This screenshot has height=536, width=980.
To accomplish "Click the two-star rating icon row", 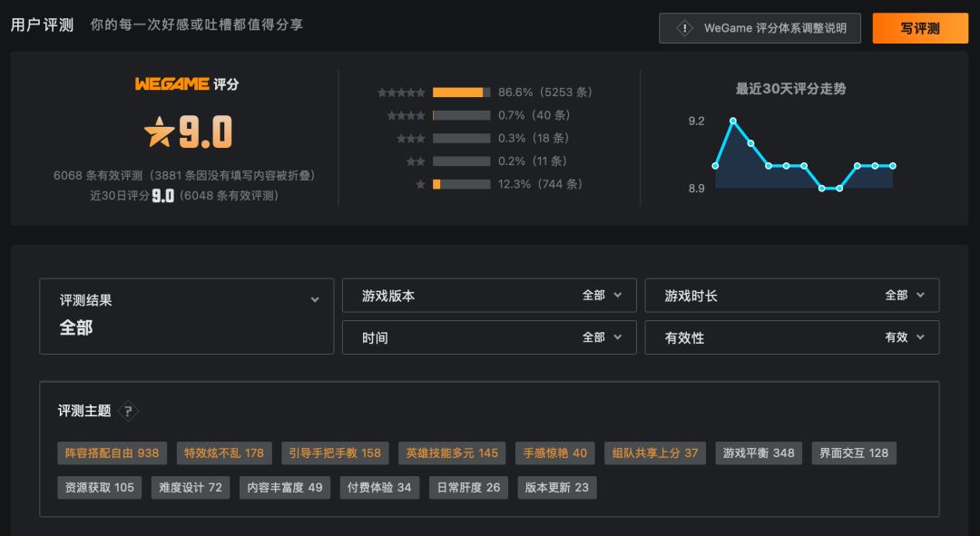I will (416, 161).
